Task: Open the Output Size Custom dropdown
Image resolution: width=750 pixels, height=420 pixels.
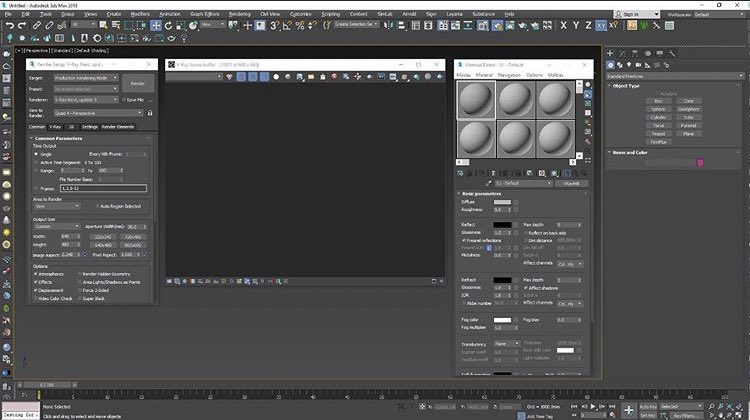Action: [x=57, y=226]
